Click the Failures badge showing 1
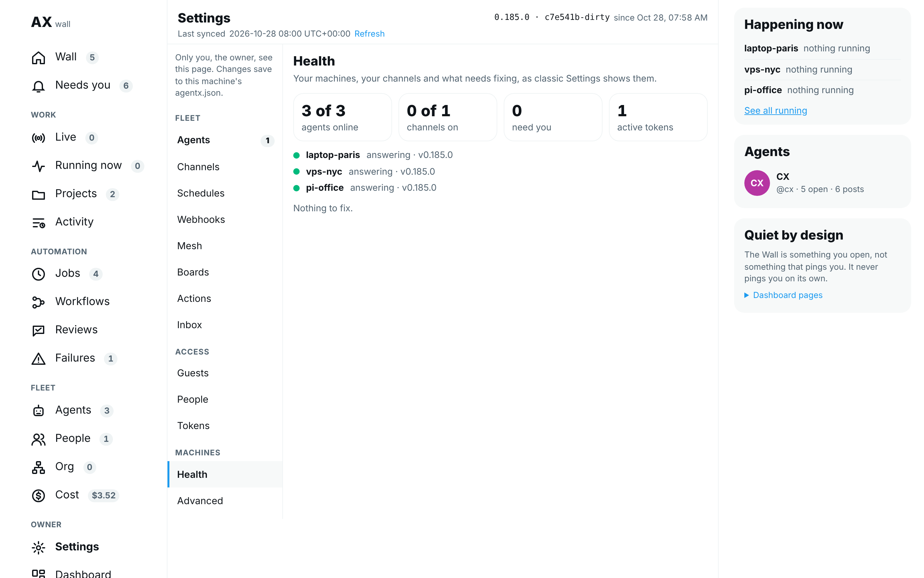The image size is (924, 578). tap(111, 359)
